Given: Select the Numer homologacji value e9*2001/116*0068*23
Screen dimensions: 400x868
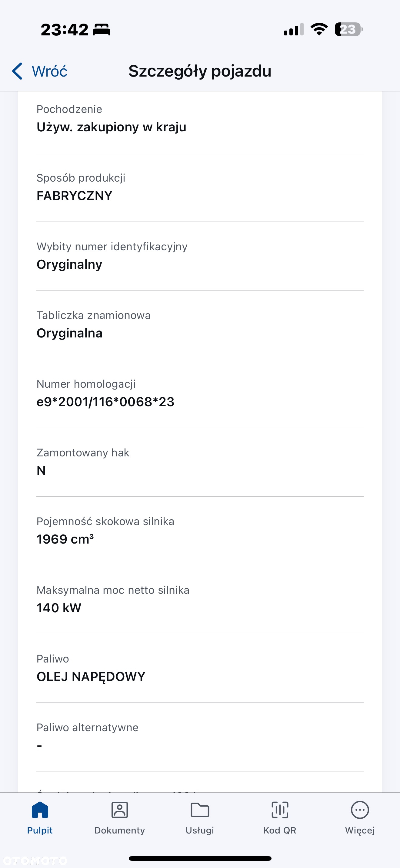Looking at the screenshot, I should point(105,402).
